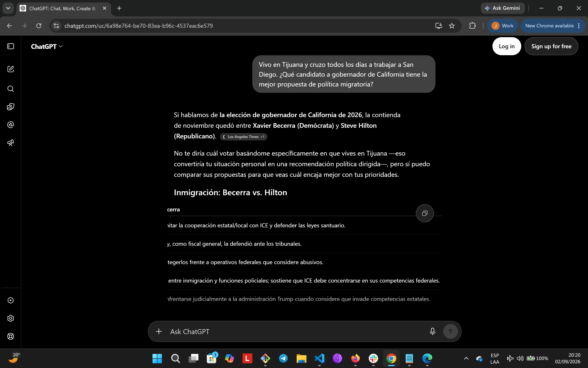Screen dimensions: 588x368
Task: Open the circular at-style sidebar icon
Action: click(11, 125)
